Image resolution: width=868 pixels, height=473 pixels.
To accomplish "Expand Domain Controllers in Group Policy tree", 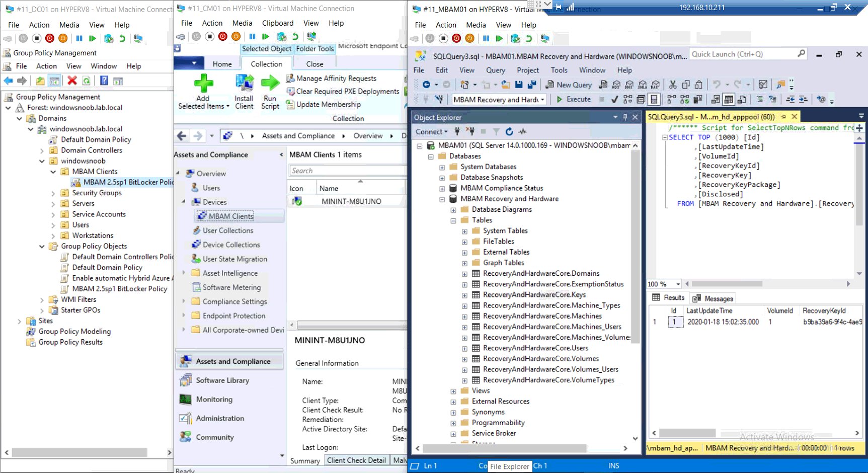I will coord(42,150).
